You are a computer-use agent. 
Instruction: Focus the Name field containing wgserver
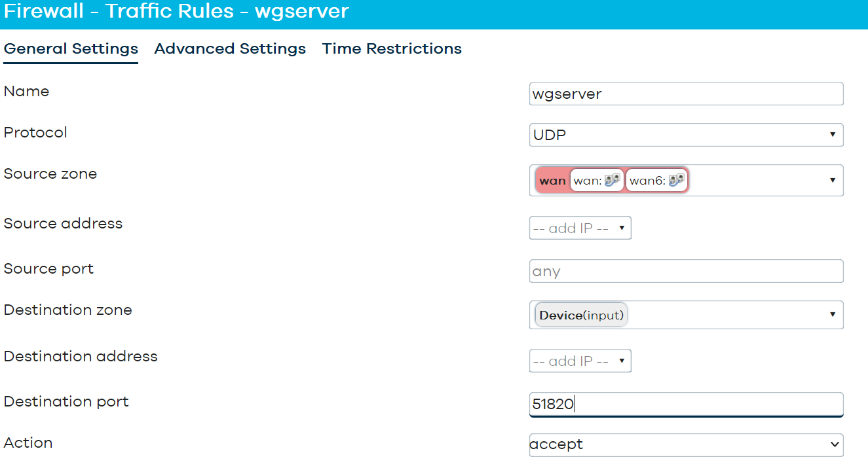tap(685, 94)
